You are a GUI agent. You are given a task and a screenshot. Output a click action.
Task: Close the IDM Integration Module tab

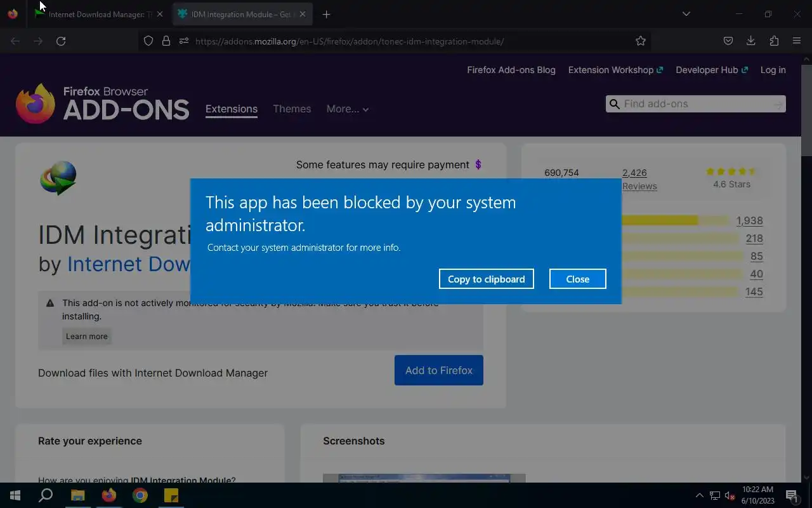pos(303,14)
